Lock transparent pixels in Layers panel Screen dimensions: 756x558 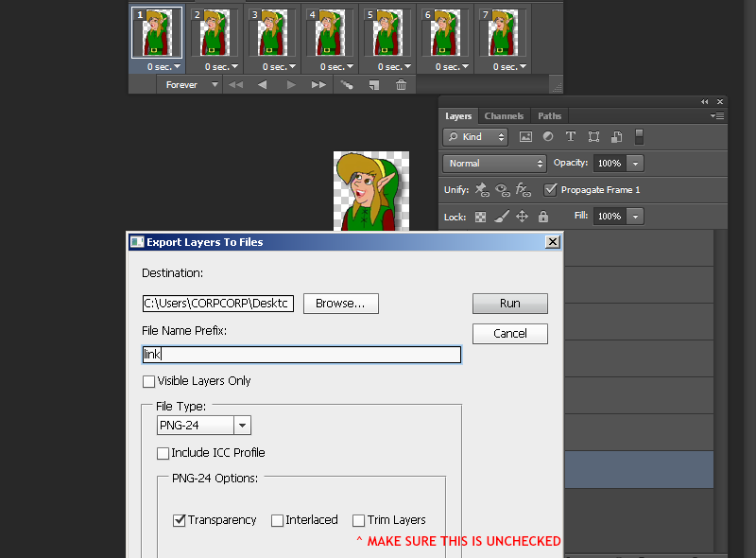coord(480,217)
